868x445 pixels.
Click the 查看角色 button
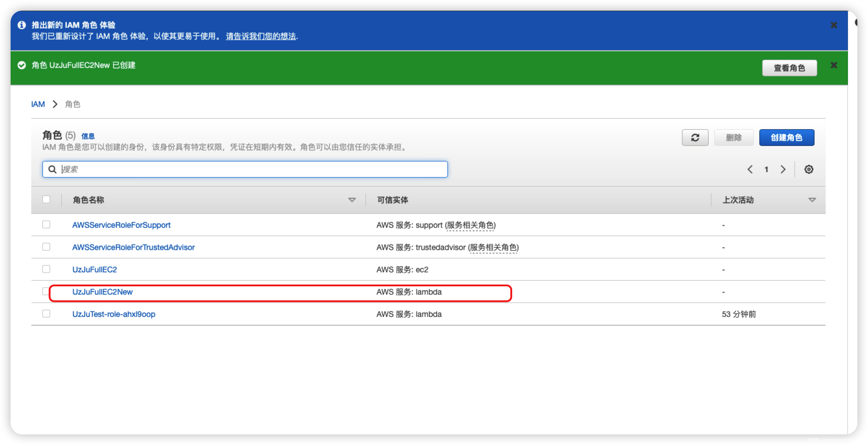point(789,68)
